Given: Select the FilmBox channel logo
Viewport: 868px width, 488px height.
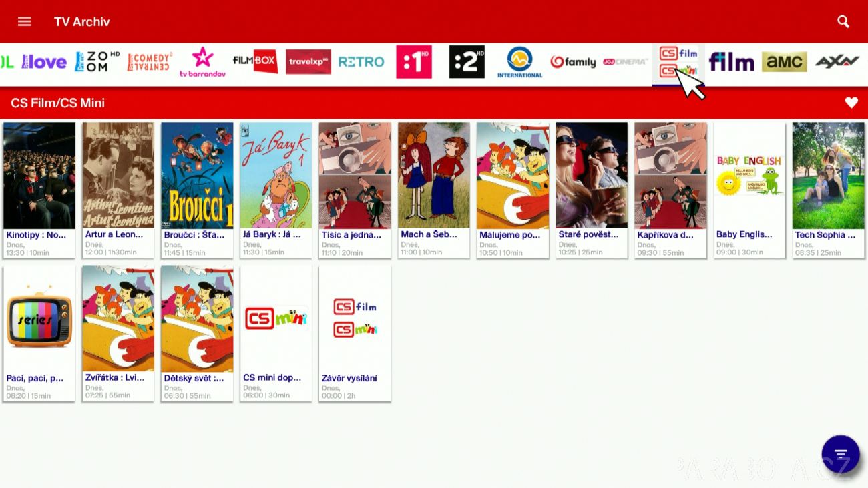Looking at the screenshot, I should (255, 62).
